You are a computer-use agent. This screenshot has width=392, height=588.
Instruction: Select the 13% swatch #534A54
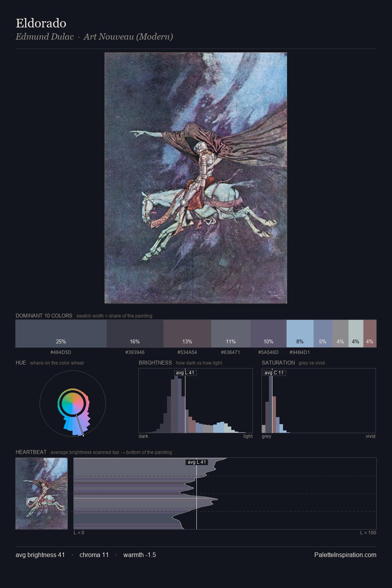point(187,334)
